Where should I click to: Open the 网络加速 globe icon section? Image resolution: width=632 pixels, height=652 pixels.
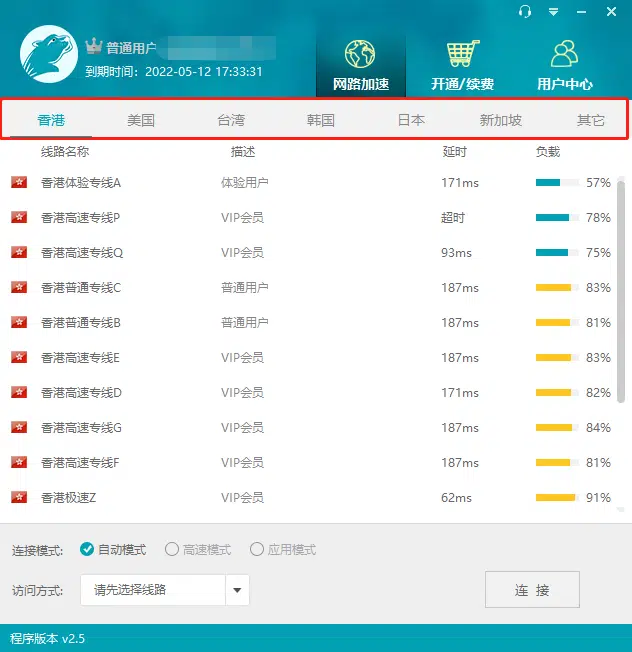click(x=360, y=54)
